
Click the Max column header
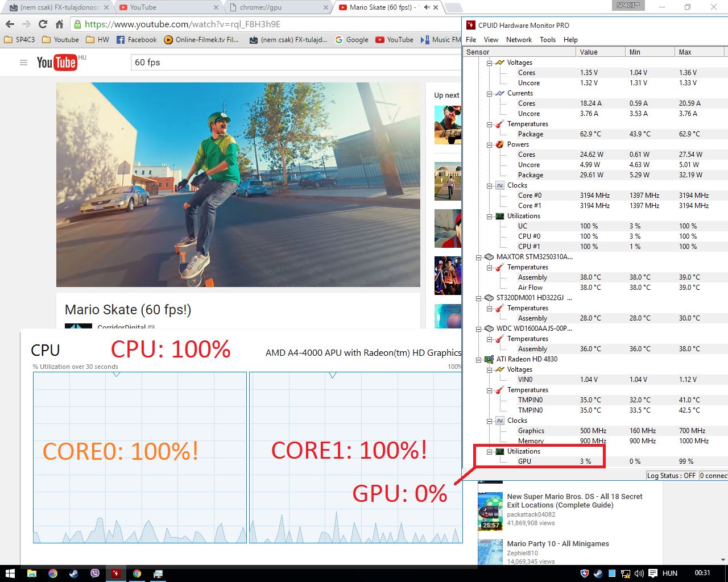coord(700,52)
